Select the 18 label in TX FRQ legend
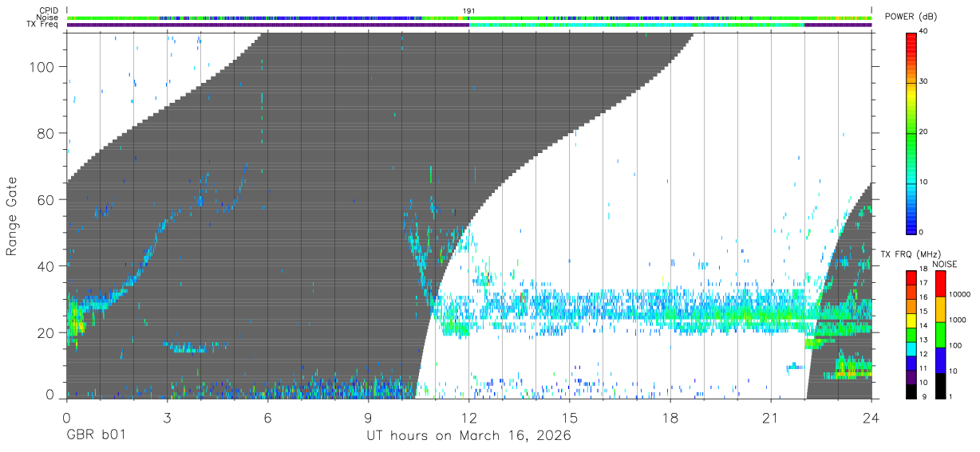980x452 pixels. coord(923,269)
